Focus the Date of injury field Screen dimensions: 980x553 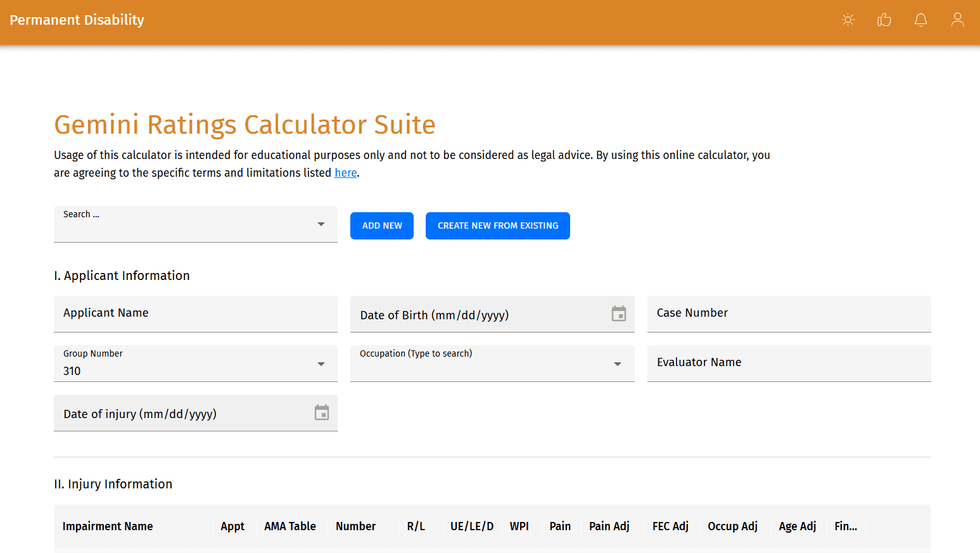tap(196, 412)
